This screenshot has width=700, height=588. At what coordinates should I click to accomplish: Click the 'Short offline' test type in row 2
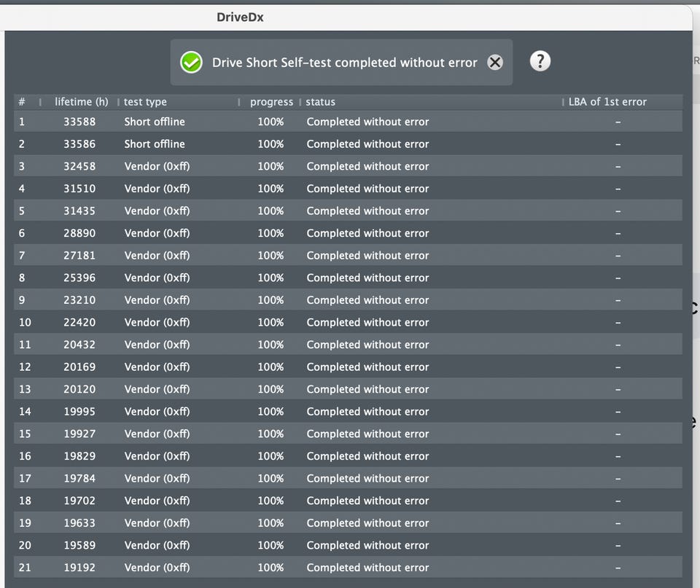coord(155,144)
